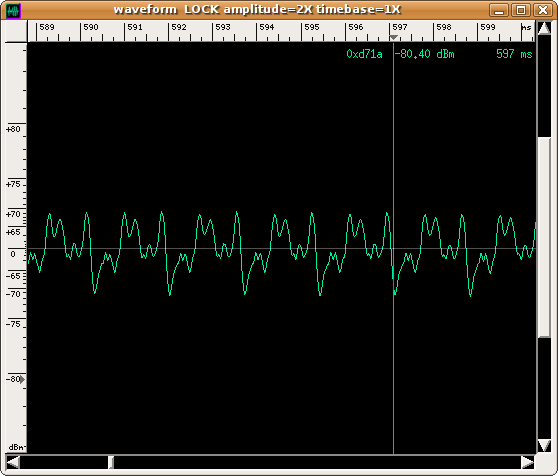Click the 594 ms mark on time ruler

267,27
